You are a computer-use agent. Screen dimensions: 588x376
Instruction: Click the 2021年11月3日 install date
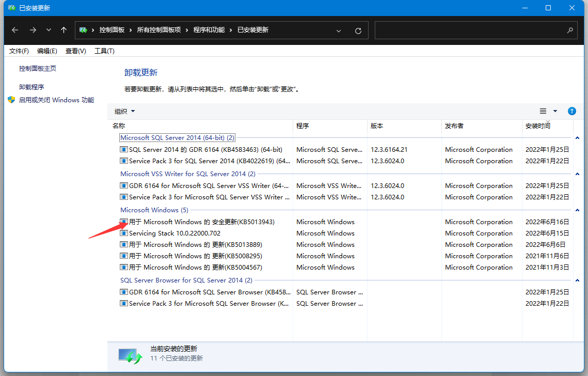[x=547, y=268]
